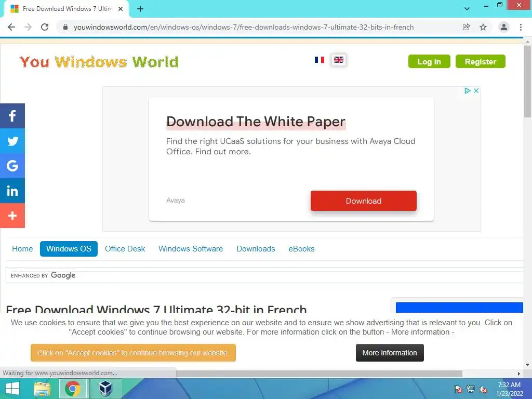Screen dimensions: 532x399
Task: Click the vertical page scrollbar thumb
Action: point(528,82)
